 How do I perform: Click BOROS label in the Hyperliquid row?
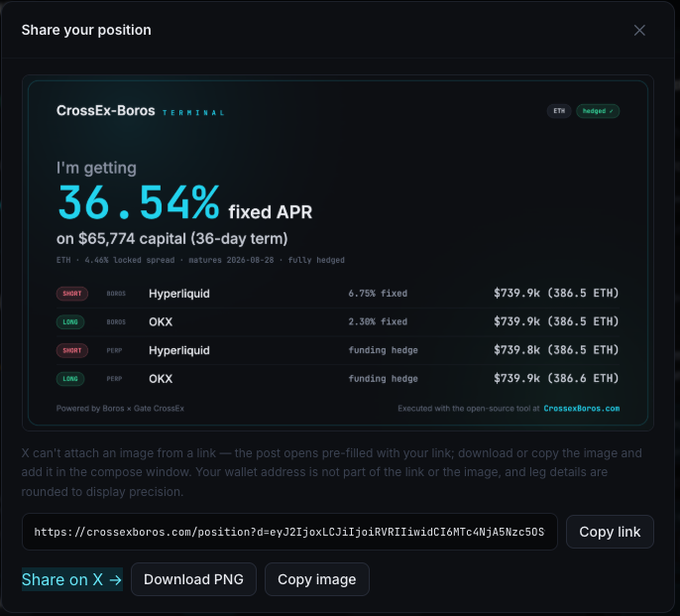tap(116, 294)
